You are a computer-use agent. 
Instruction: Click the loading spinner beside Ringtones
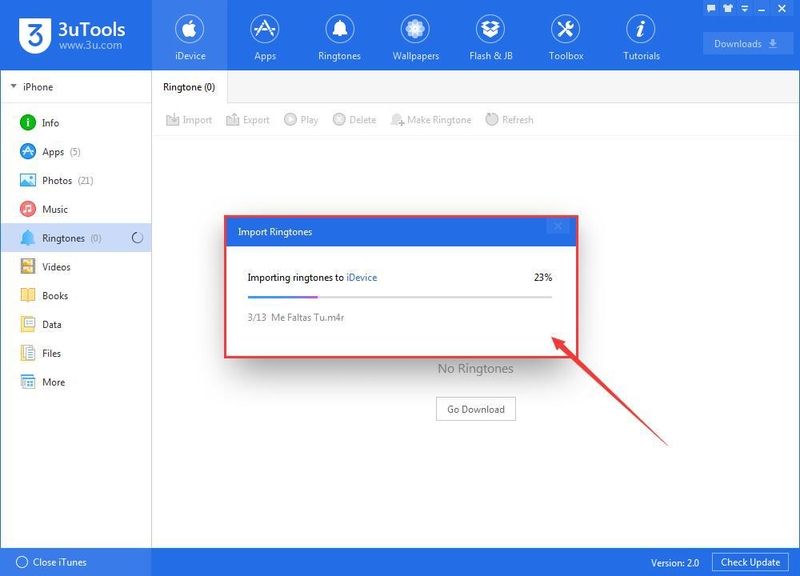point(137,238)
